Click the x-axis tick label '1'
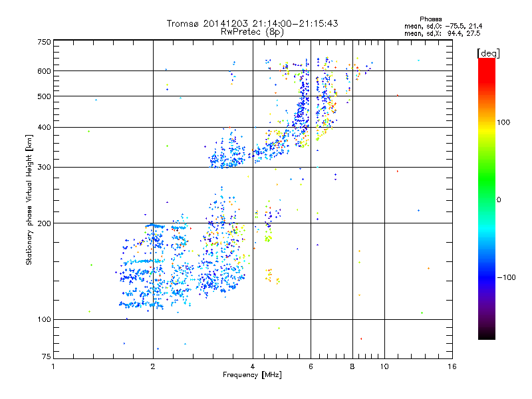The width and height of the screenshot is (532, 399). pyautogui.click(x=53, y=366)
